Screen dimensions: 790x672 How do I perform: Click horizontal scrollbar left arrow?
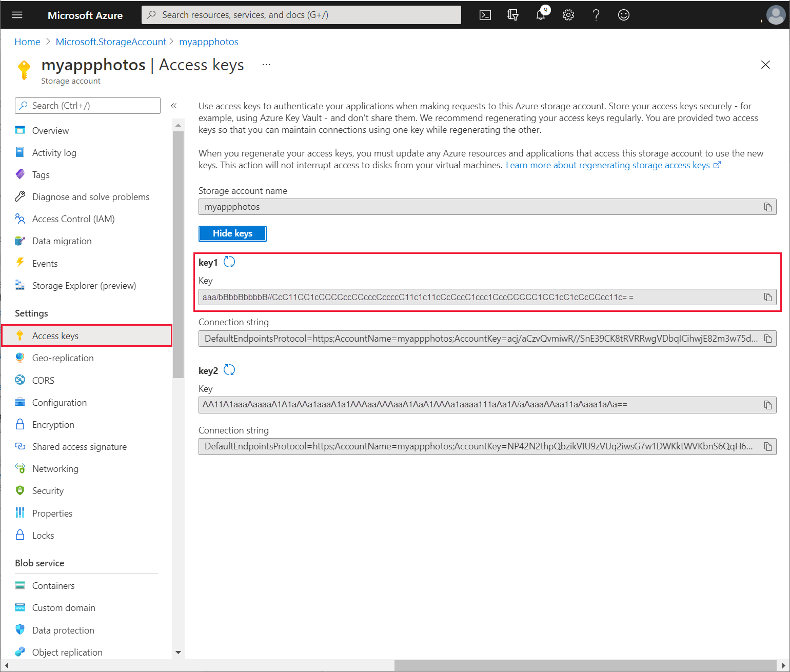coord(6,665)
